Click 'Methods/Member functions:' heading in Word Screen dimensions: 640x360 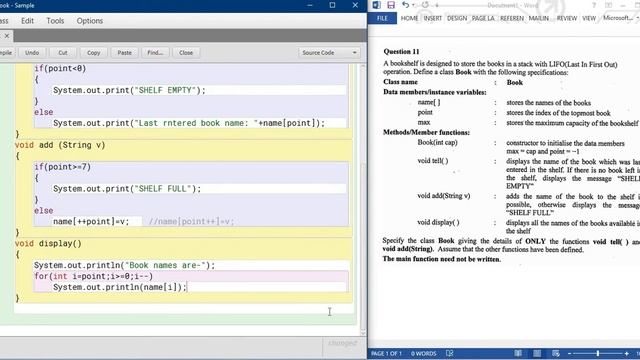coord(426,132)
